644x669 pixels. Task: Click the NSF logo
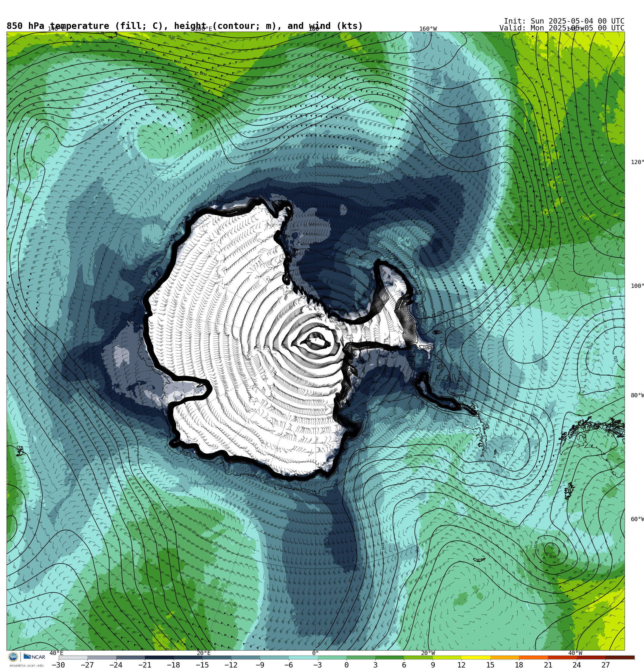(x=13, y=657)
